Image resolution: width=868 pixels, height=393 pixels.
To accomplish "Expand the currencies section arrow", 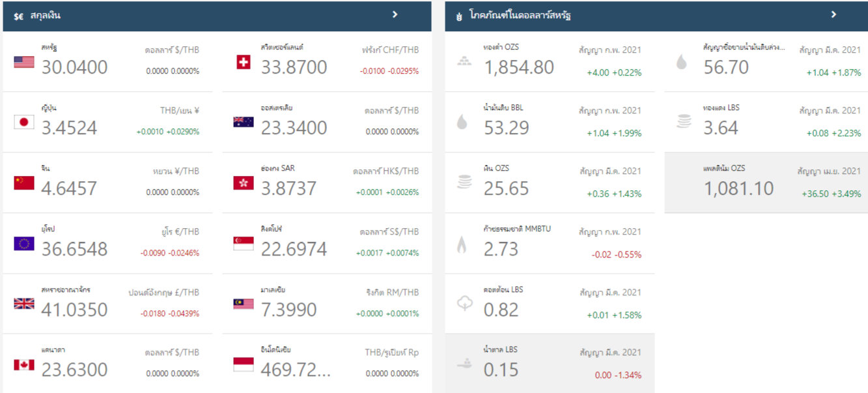I will (395, 14).
